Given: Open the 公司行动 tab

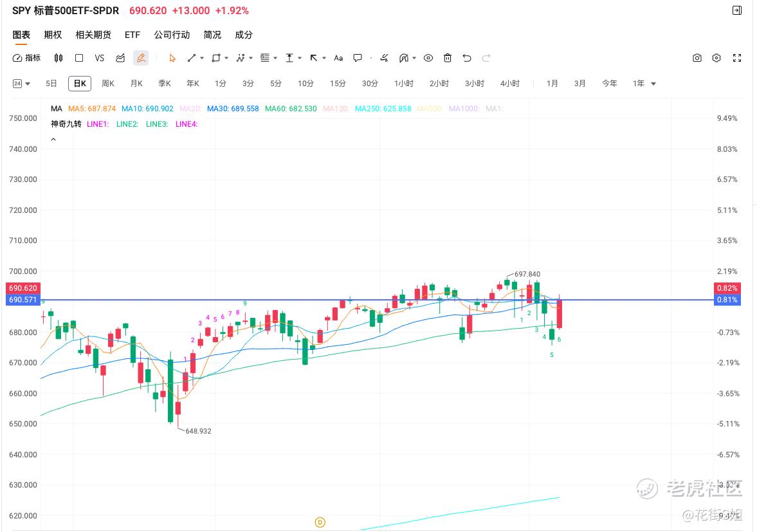Looking at the screenshot, I should point(172,35).
